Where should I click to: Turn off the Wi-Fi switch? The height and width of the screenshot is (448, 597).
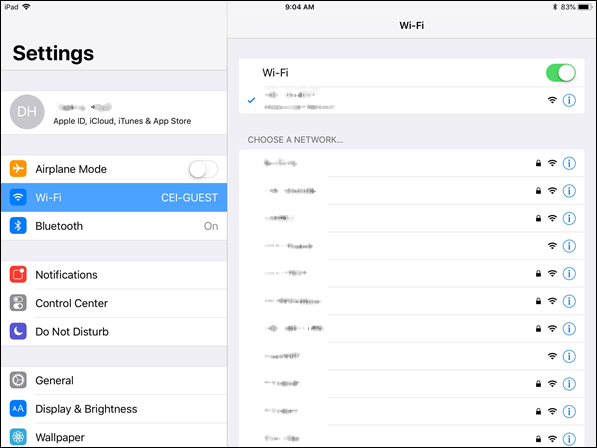[561, 73]
